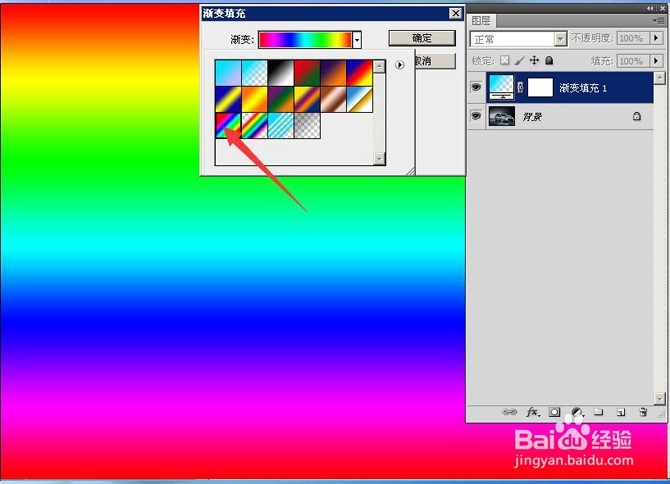Click the 不透明度 100% value field

[633, 38]
